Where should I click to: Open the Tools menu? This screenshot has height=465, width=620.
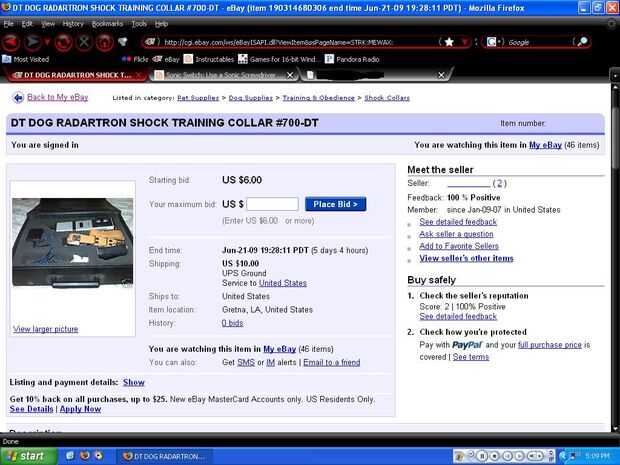139,24
